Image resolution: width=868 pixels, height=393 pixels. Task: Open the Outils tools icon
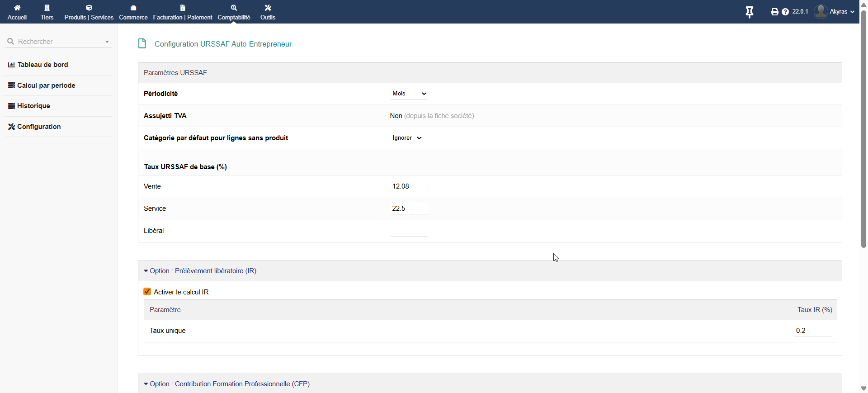(x=268, y=8)
